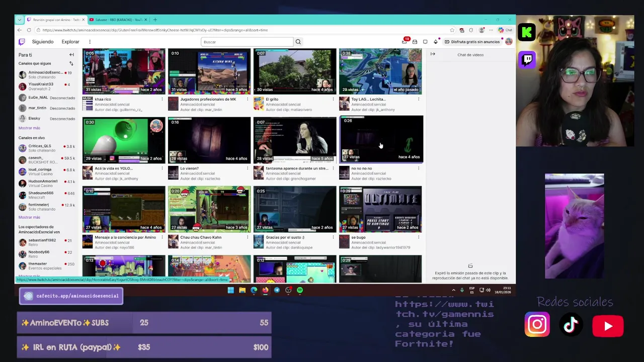Screen dimensions: 644x362
Task: Switch to the Reunión grupal con Amino tab
Action: tap(55, 20)
